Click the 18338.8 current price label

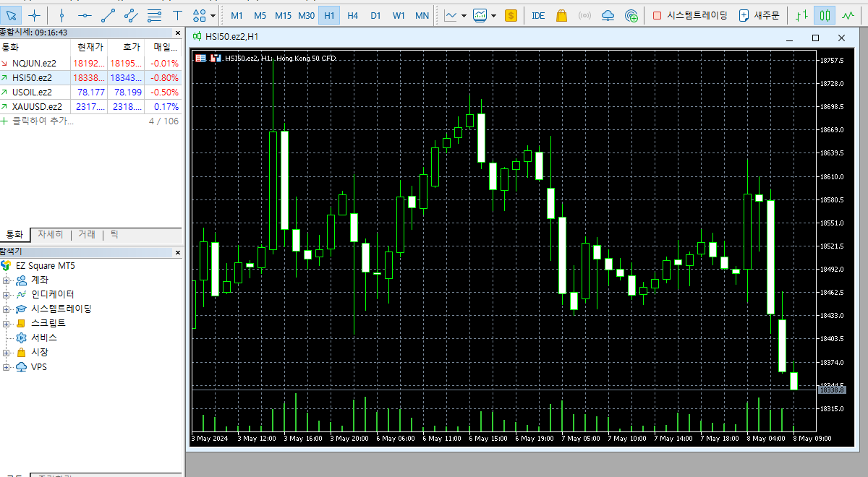831,390
